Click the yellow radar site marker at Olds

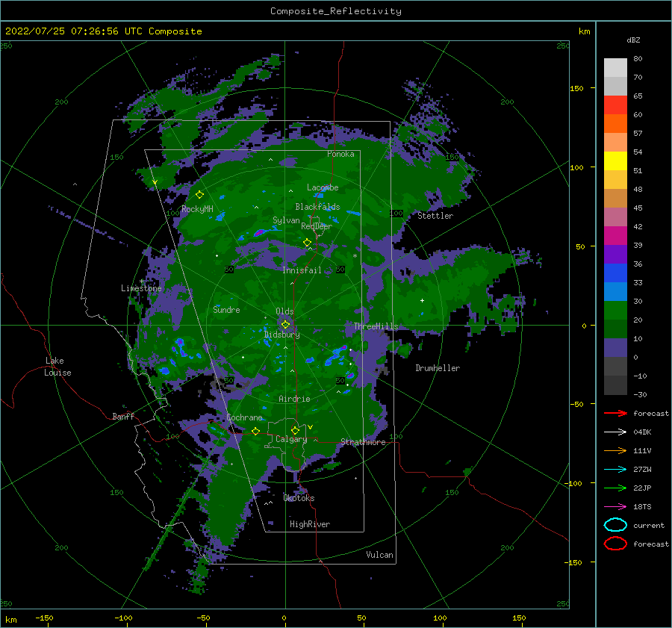tap(285, 325)
